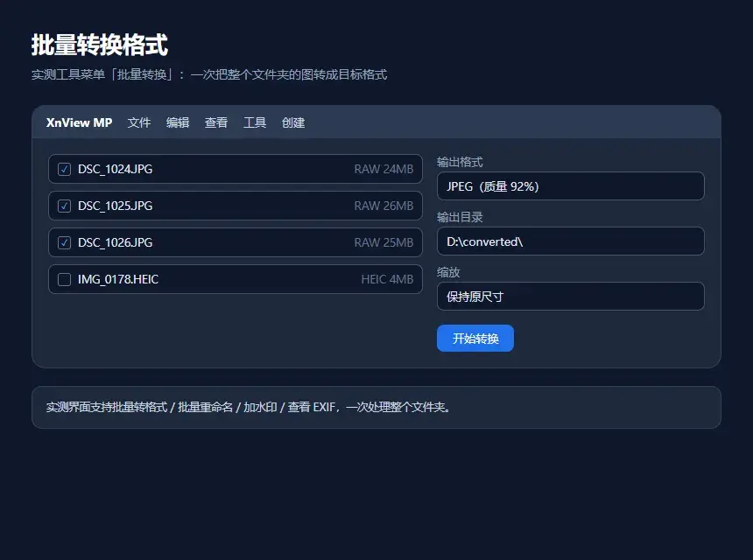Click the RAW 26MB size label
This screenshot has width=753, height=560.
[x=384, y=206]
